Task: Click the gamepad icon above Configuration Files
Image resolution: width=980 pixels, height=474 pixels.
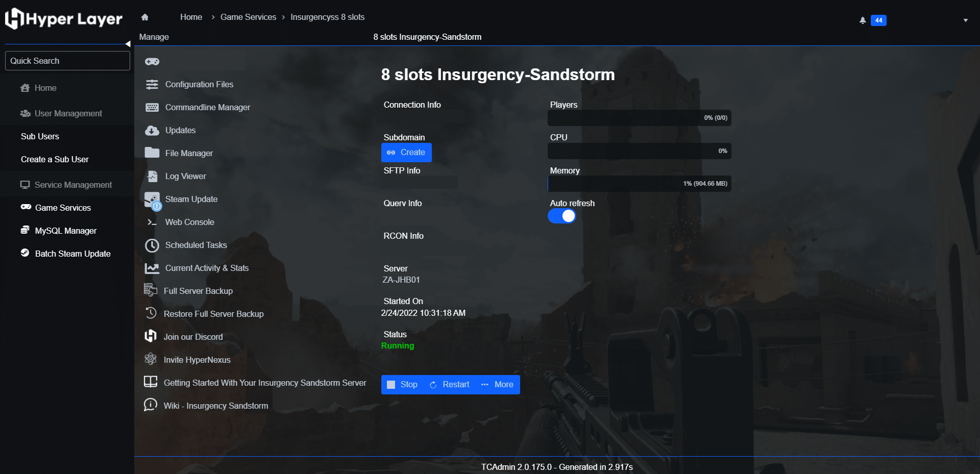Action: pyautogui.click(x=152, y=62)
